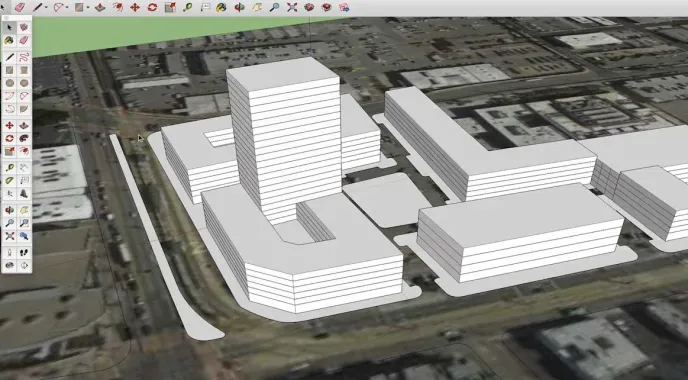This screenshot has width=688, height=380.
Task: Select the Text label tool in top toolbar
Action: [x=205, y=7]
